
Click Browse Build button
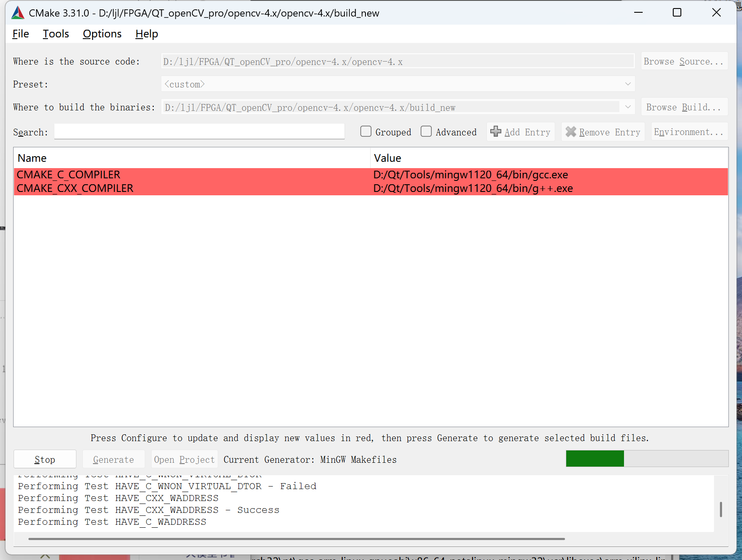[684, 107]
